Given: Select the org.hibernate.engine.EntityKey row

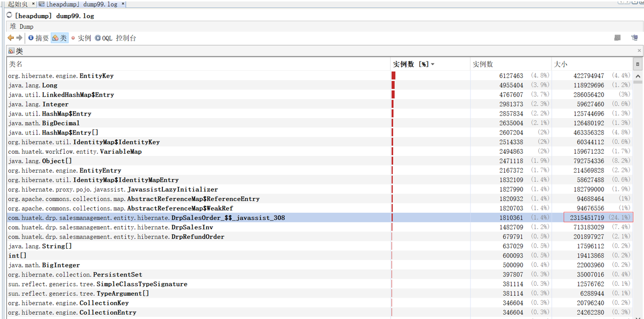Looking at the screenshot, I should 320,76.
